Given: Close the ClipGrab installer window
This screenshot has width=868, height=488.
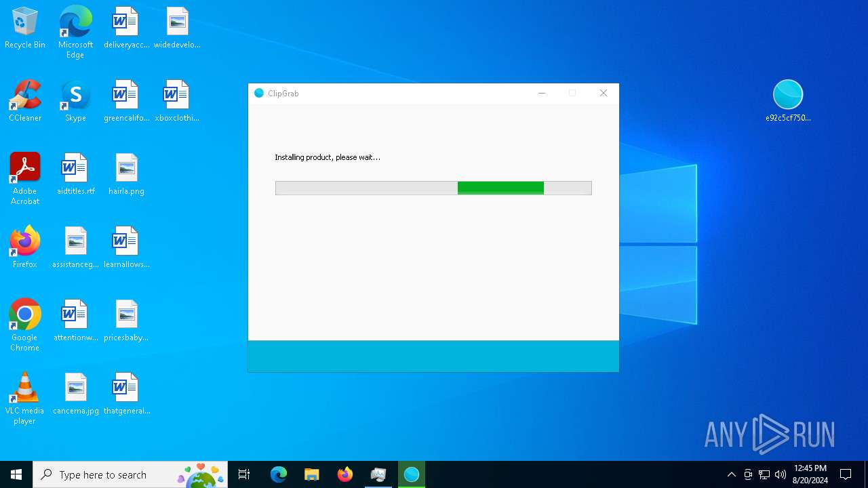Looking at the screenshot, I should [604, 94].
